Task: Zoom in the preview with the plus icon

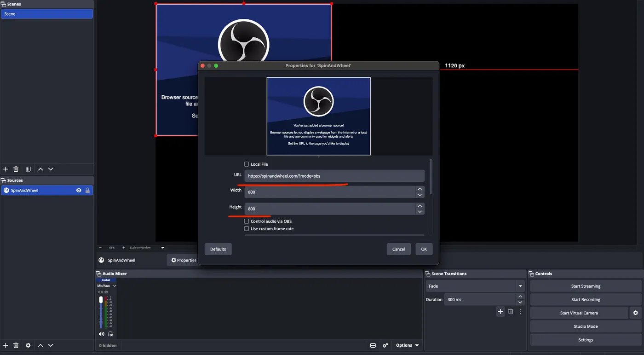Action: [123, 248]
